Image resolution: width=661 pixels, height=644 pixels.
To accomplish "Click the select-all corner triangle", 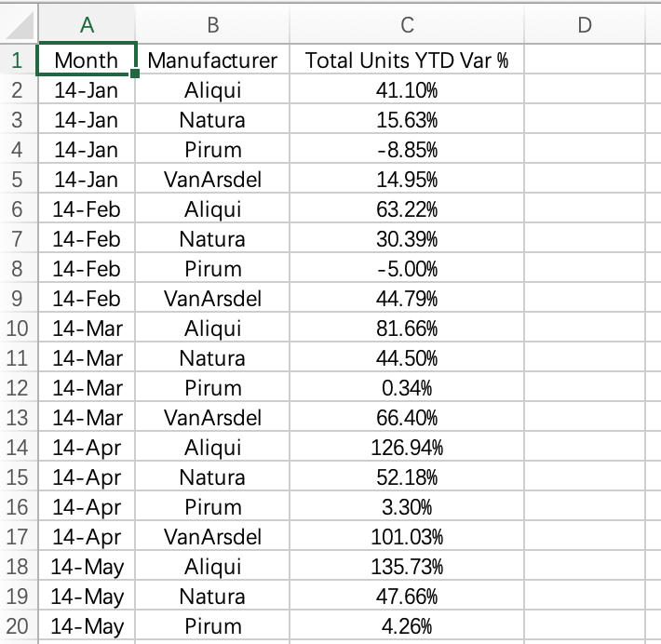I will point(20,24).
